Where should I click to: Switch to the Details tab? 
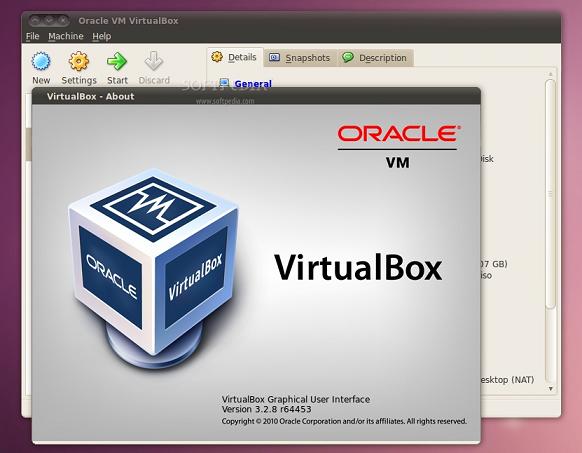tap(235, 57)
